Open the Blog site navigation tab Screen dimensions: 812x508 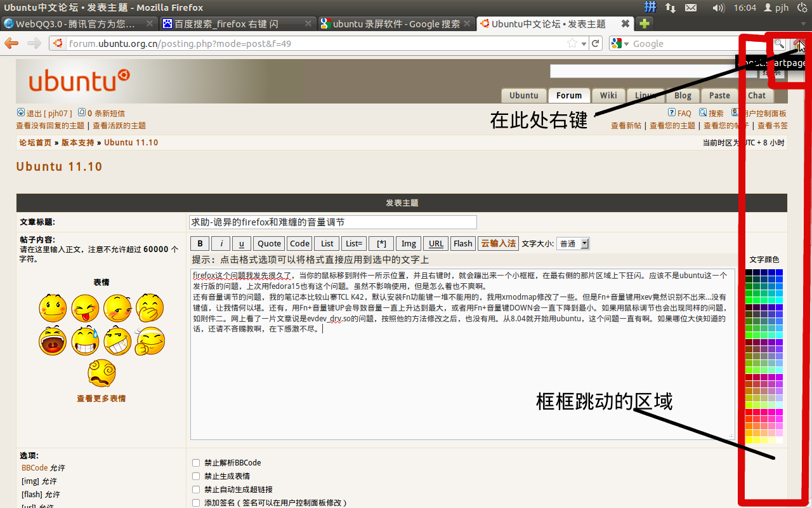tap(683, 95)
